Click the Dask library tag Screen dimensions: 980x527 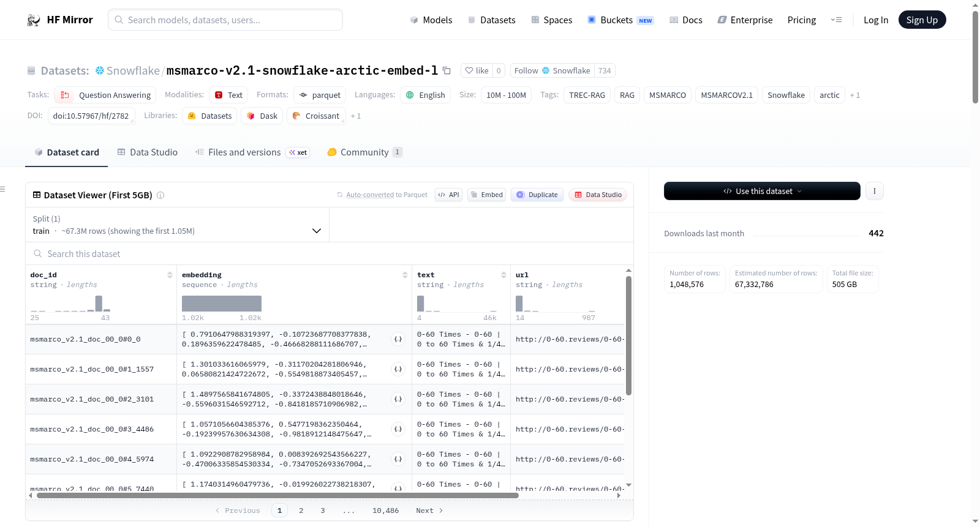[262, 116]
